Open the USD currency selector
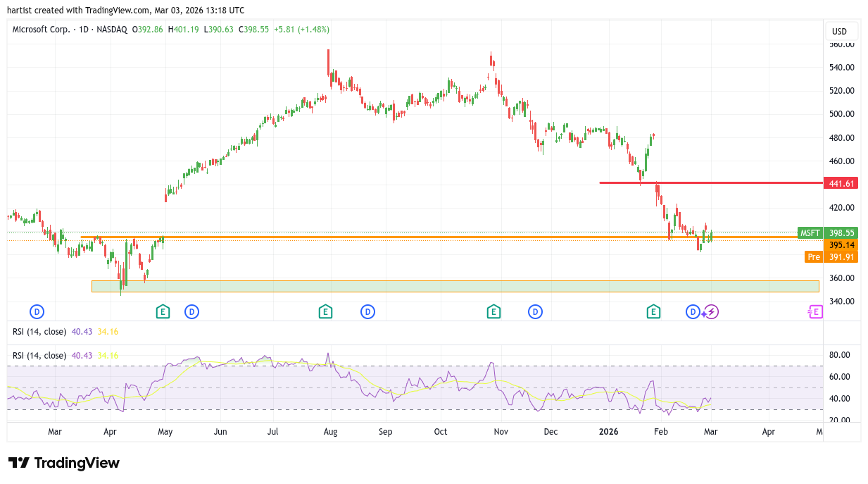The image size is (868, 484). coord(840,31)
